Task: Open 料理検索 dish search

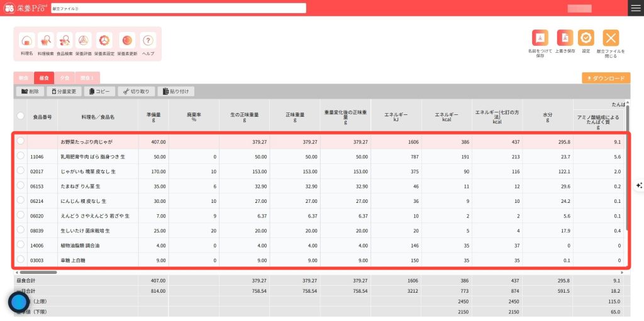Action: point(46,41)
